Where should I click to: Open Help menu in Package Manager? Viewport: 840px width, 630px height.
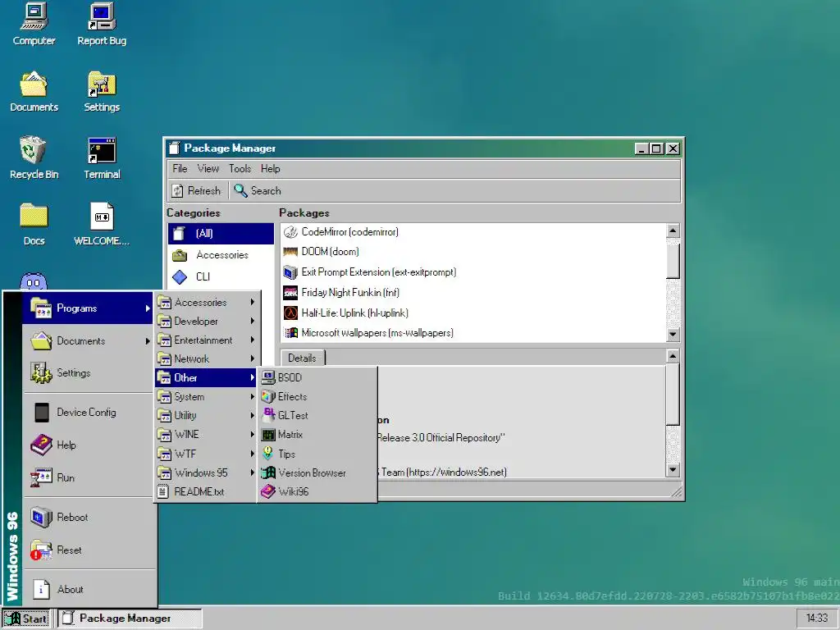271,169
